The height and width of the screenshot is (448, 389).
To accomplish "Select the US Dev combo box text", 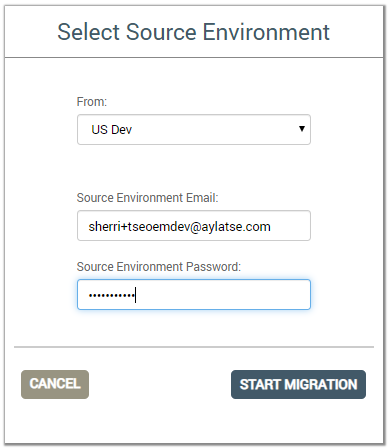I will pos(112,130).
